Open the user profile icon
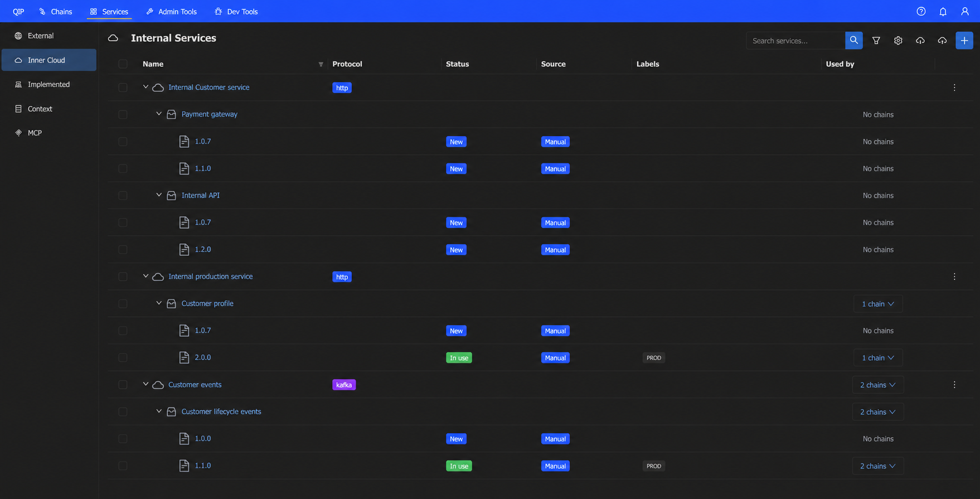This screenshot has height=499, width=980. (x=964, y=11)
